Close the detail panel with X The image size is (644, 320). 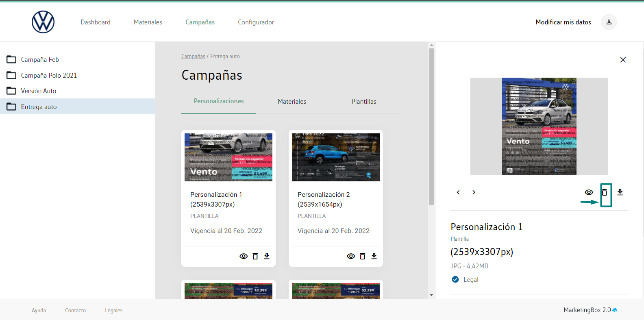pos(623,60)
